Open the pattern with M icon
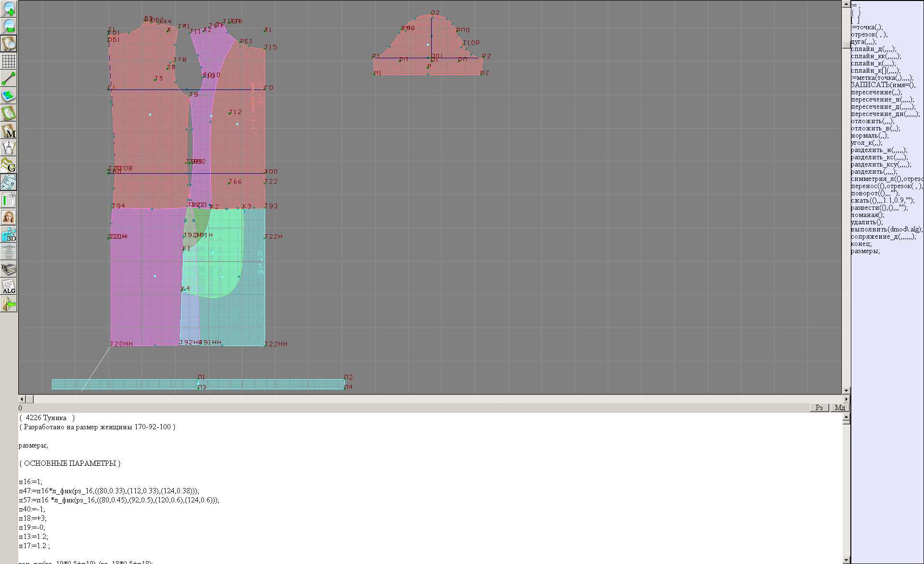This screenshot has height=564, width=924. coord(9,130)
